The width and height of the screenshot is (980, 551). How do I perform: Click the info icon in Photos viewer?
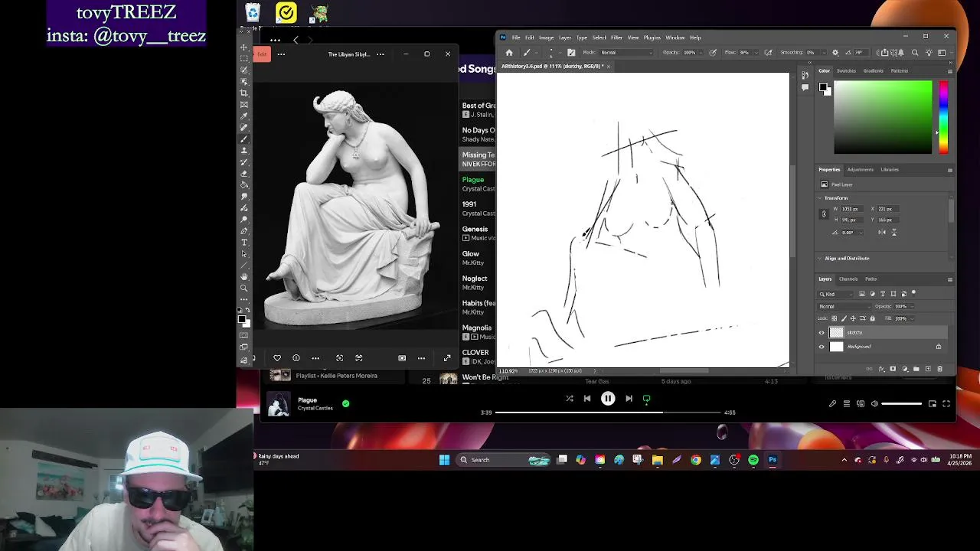(x=296, y=358)
